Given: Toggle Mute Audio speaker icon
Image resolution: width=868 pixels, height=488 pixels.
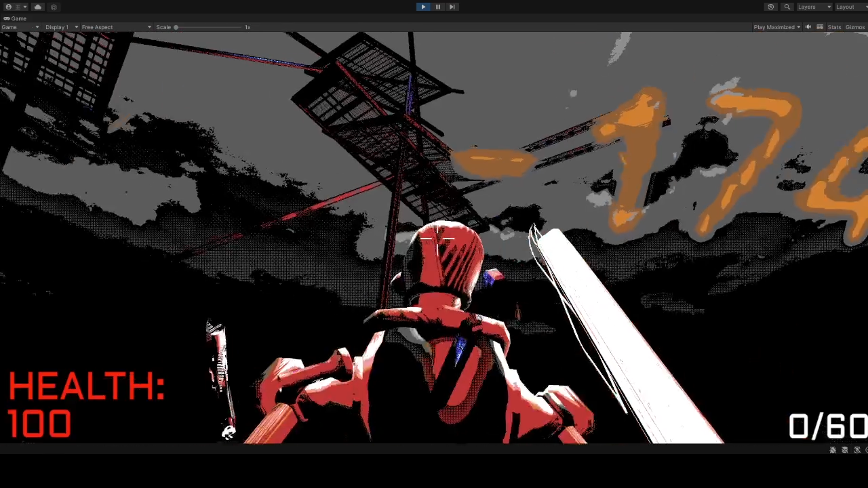Looking at the screenshot, I should (808, 27).
